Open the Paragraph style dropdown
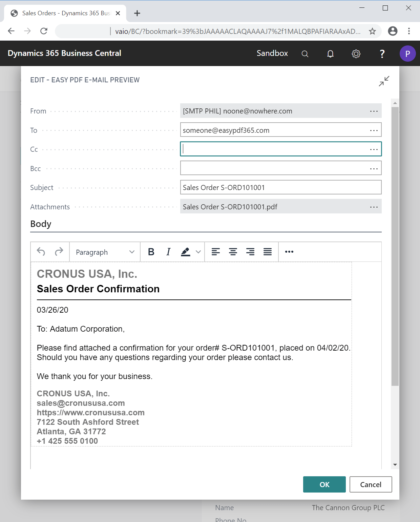420x522 pixels. (104, 252)
